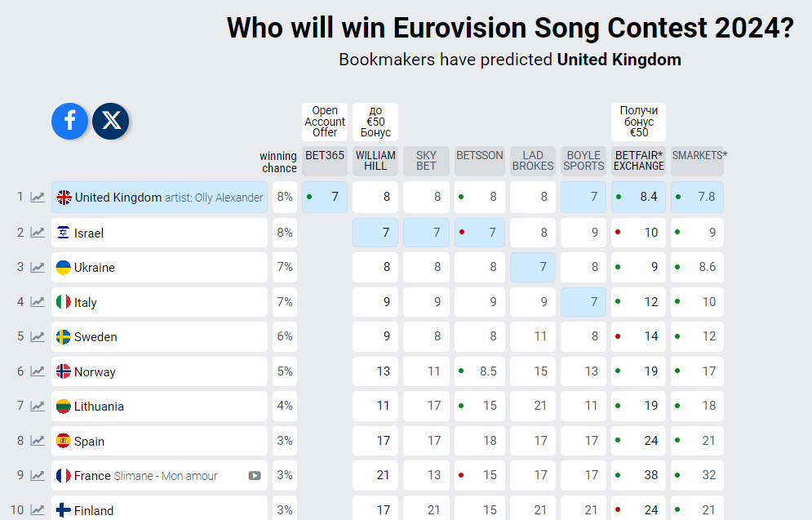Image resolution: width=812 pixels, height=520 pixels.
Task: Click the Norway trend chart icon
Action: click(38, 371)
